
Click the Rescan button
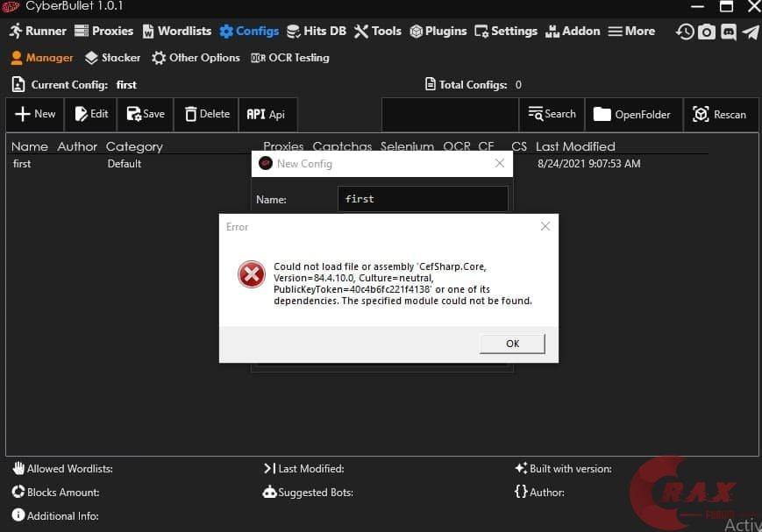coord(721,114)
